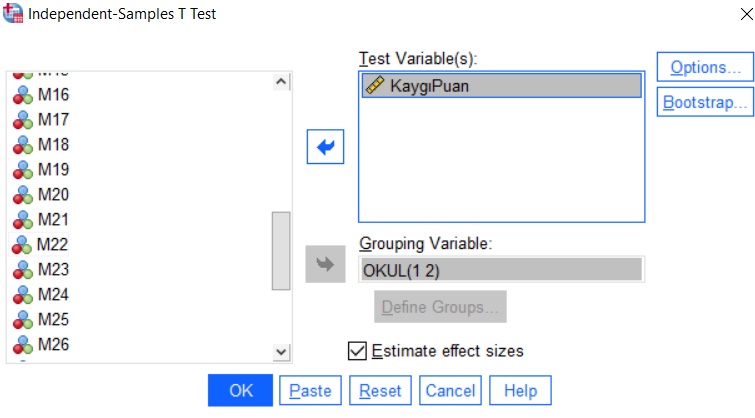This screenshot has width=755, height=418.
Task: Select variable M17 in the list
Action: click(x=53, y=120)
